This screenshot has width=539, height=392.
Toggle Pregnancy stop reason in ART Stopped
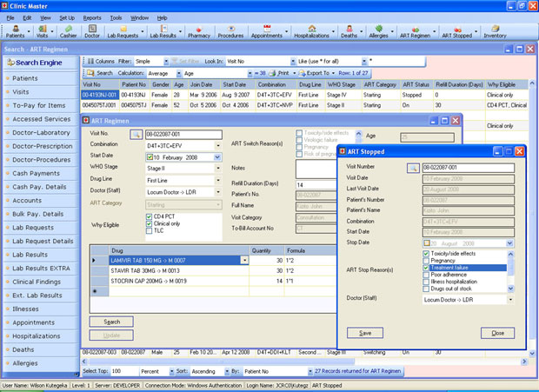[426, 261]
